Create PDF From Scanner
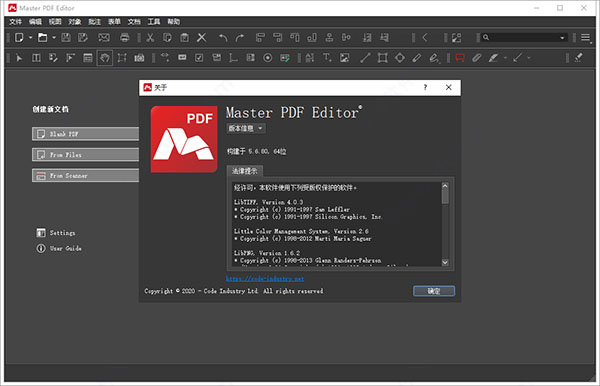 tap(85, 176)
